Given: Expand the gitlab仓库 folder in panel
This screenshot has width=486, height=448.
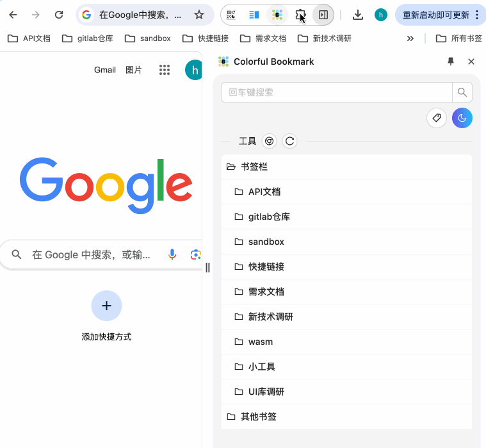Looking at the screenshot, I should pyautogui.click(x=346, y=217).
